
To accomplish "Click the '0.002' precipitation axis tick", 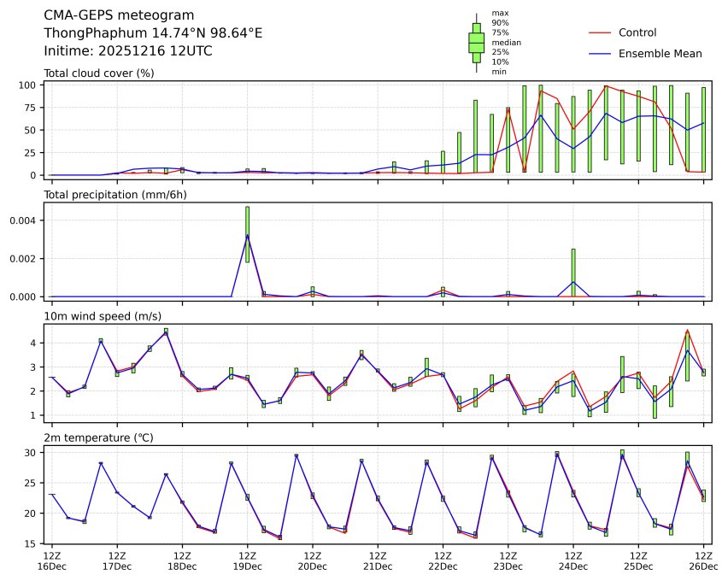I will (23, 259).
